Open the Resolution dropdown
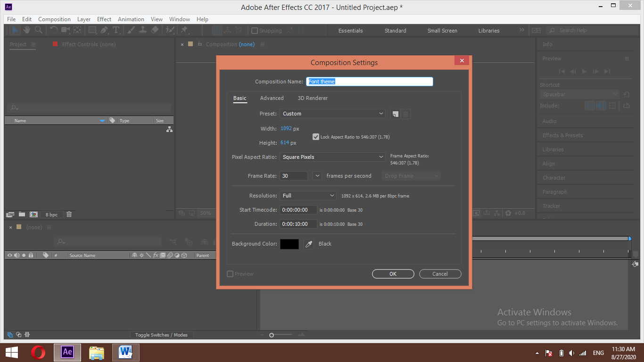Image resolution: width=644 pixels, height=362 pixels. [x=308, y=195]
